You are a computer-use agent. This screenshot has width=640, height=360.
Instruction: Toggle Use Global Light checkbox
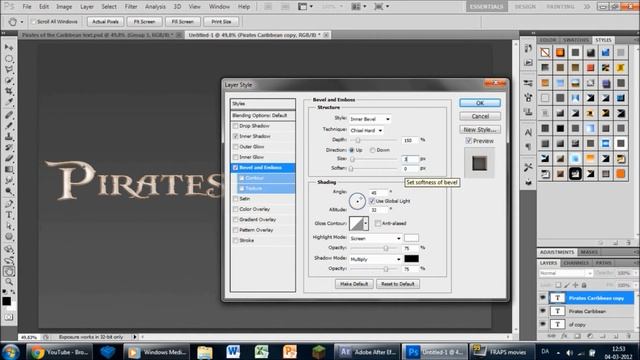coord(371,201)
